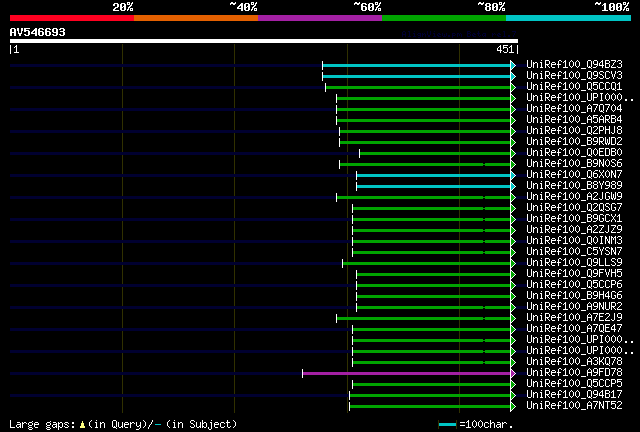Screen dimensions: 640x432
Task: Click the UniRef100_B9H4G6 entry
Action: tap(574, 296)
